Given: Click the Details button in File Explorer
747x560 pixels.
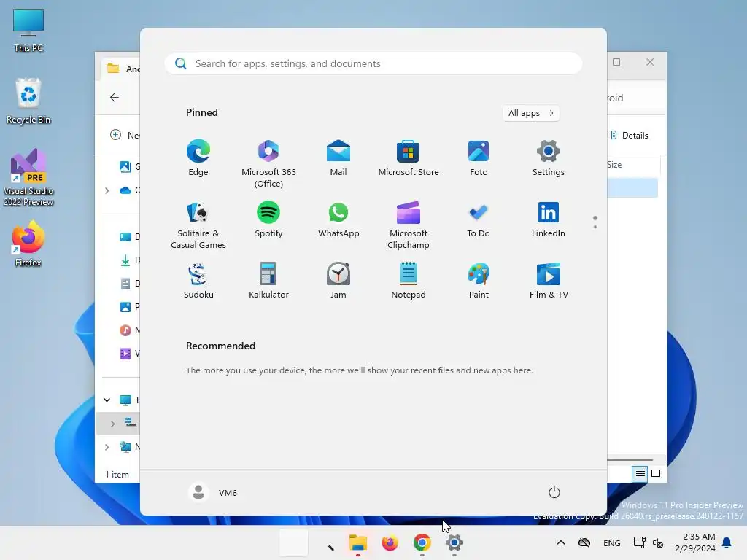Looking at the screenshot, I should (x=628, y=135).
